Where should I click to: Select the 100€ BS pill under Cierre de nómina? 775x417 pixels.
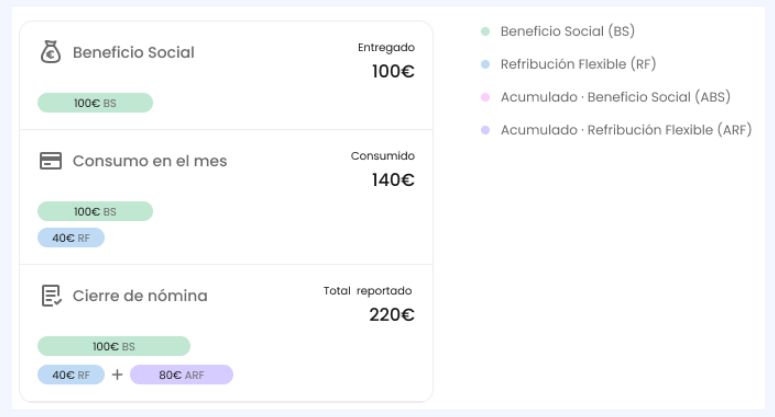point(114,347)
